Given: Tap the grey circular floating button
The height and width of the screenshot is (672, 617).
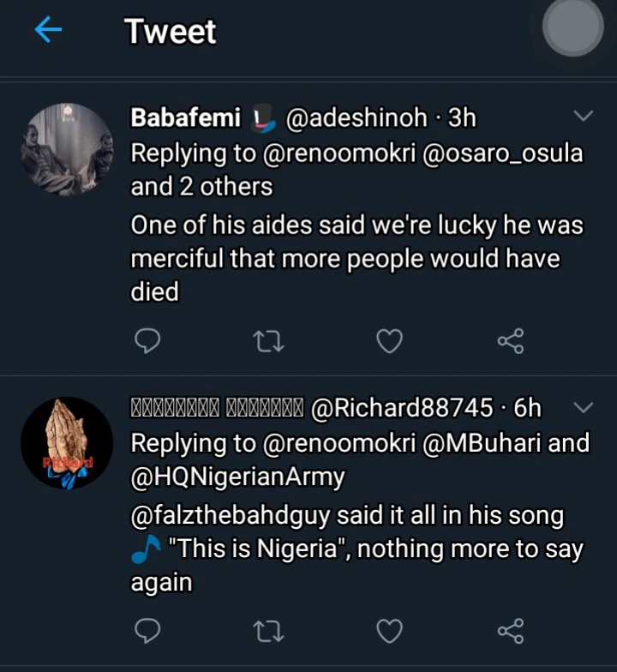Looking at the screenshot, I should pos(572,27).
